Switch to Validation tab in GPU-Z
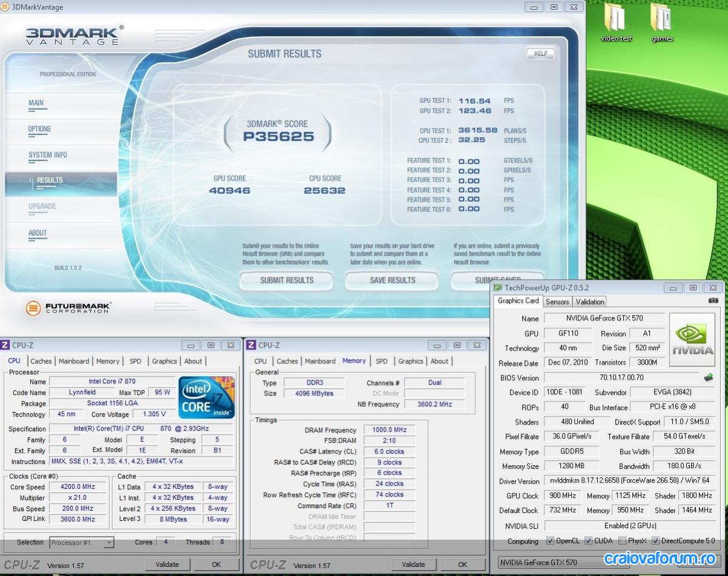 590,302
